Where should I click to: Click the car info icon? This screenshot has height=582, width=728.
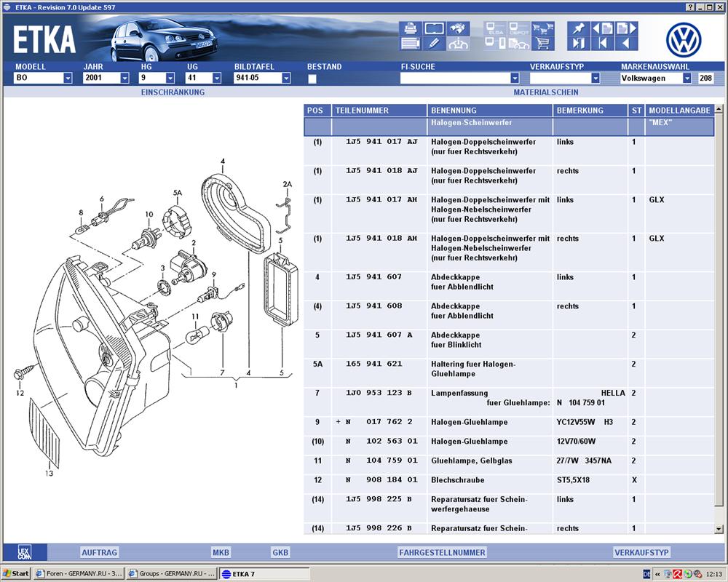click(x=458, y=44)
